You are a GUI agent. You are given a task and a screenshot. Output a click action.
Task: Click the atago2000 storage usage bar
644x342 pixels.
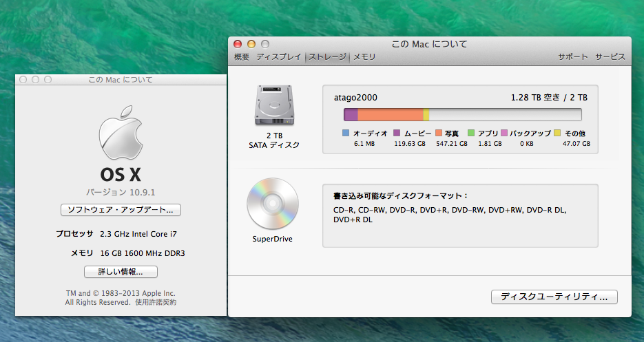462,114
